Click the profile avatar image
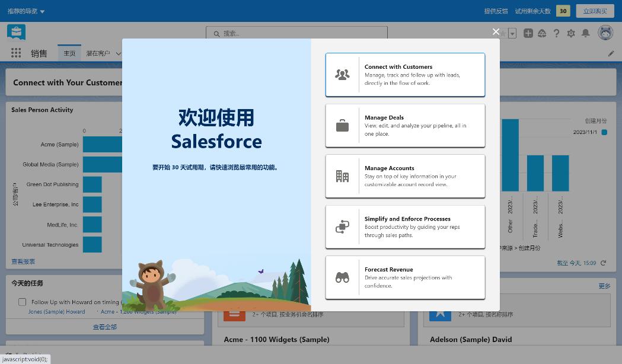This screenshot has width=622, height=364. [x=605, y=33]
